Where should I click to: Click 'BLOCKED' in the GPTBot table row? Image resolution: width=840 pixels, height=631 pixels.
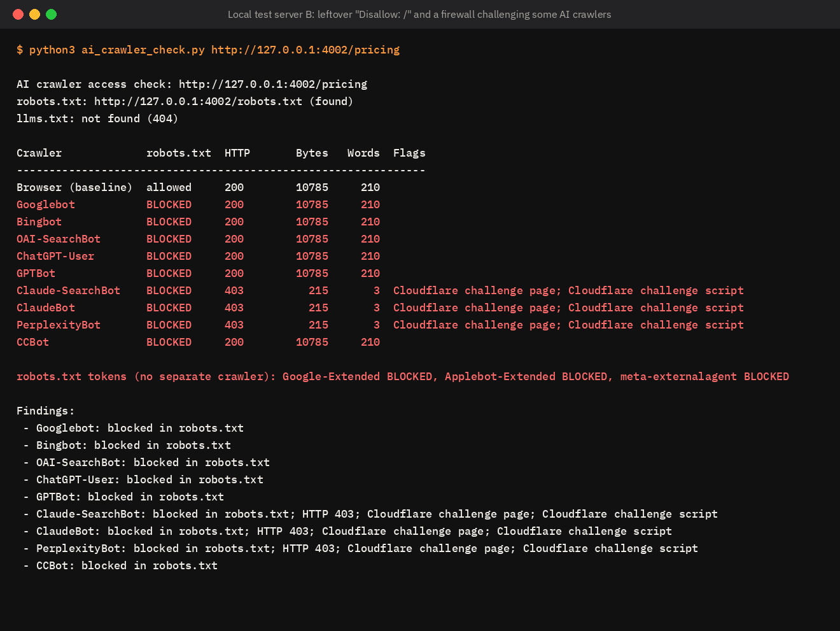[x=169, y=273]
